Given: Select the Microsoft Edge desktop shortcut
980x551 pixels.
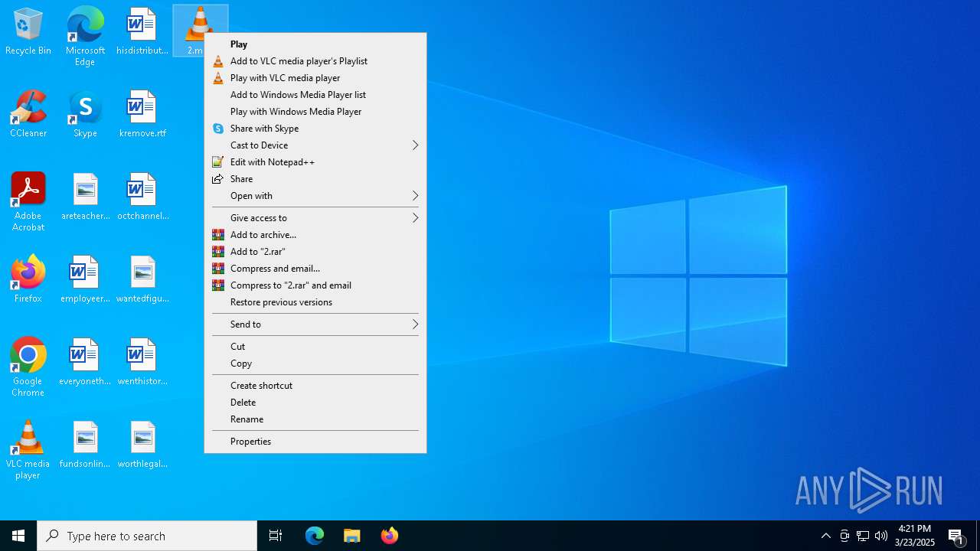Looking at the screenshot, I should (85, 37).
